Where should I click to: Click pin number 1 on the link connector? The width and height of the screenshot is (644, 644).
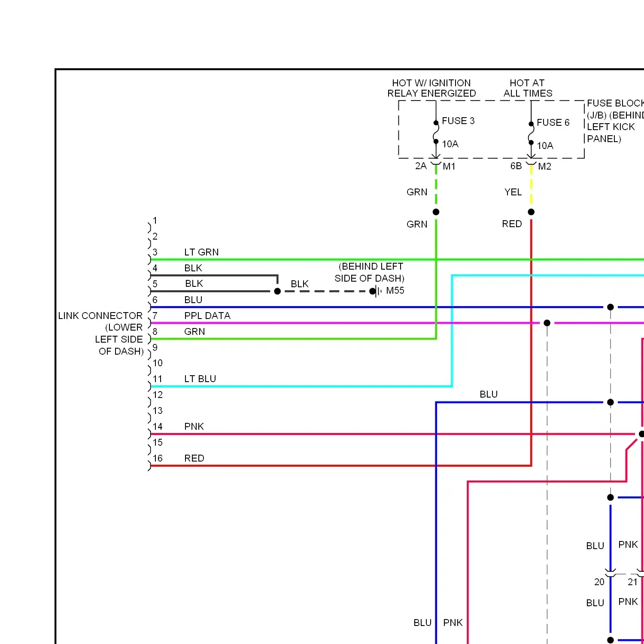point(155,220)
